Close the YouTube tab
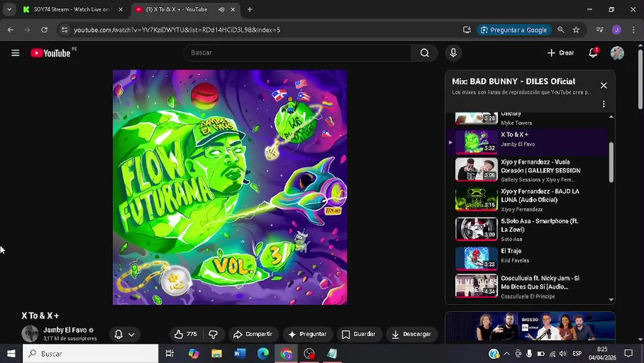 click(x=233, y=10)
